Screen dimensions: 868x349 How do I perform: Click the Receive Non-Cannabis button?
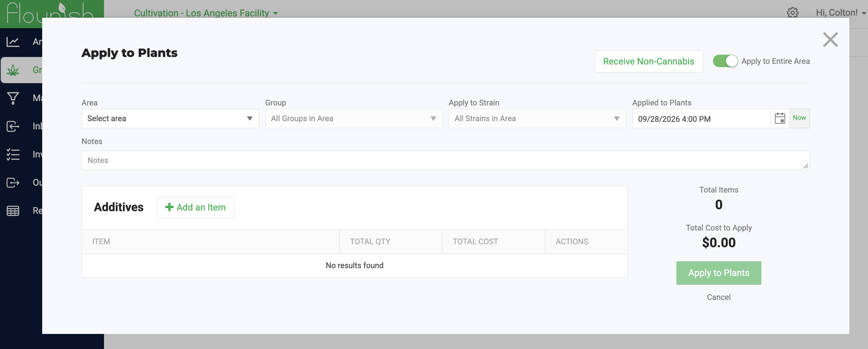(648, 61)
